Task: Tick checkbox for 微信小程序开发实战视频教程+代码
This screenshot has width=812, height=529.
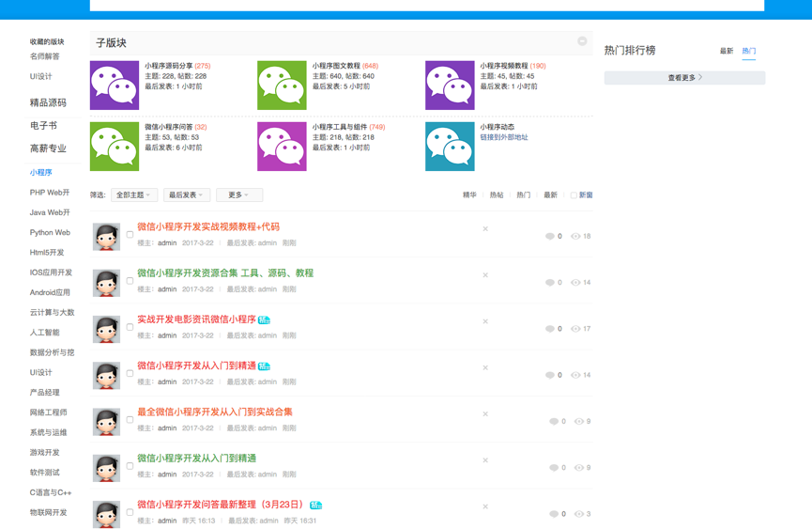Action: tap(130, 234)
